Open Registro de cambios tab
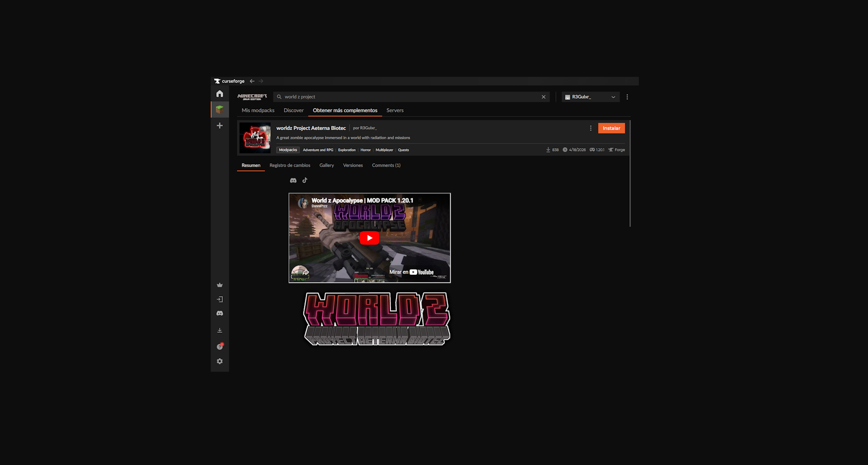The width and height of the screenshot is (868, 465). (x=290, y=165)
